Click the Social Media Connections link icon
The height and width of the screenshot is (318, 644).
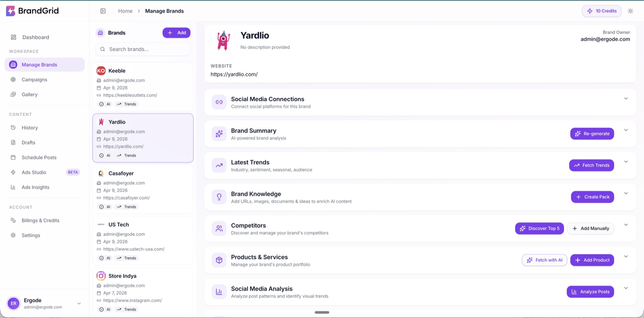point(219,102)
